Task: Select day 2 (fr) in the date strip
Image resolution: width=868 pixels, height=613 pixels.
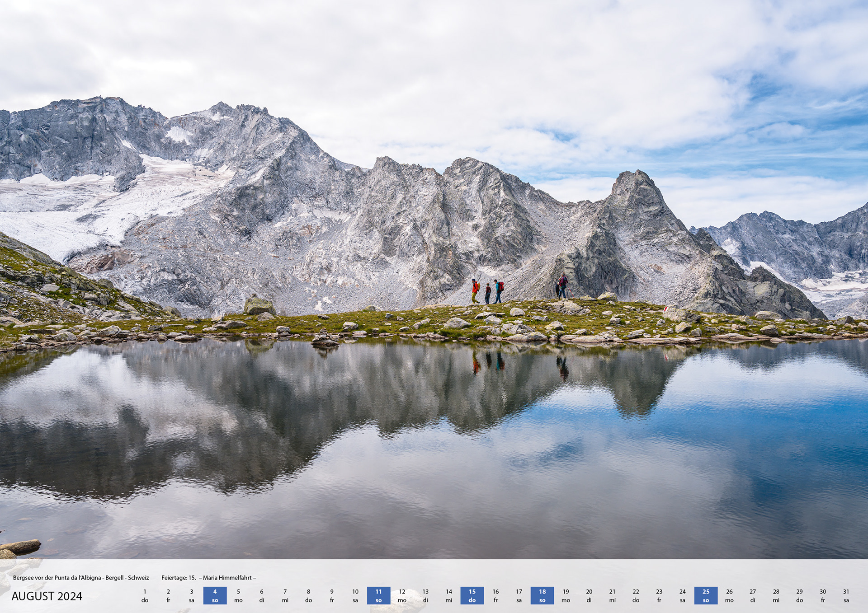Action: (168, 596)
